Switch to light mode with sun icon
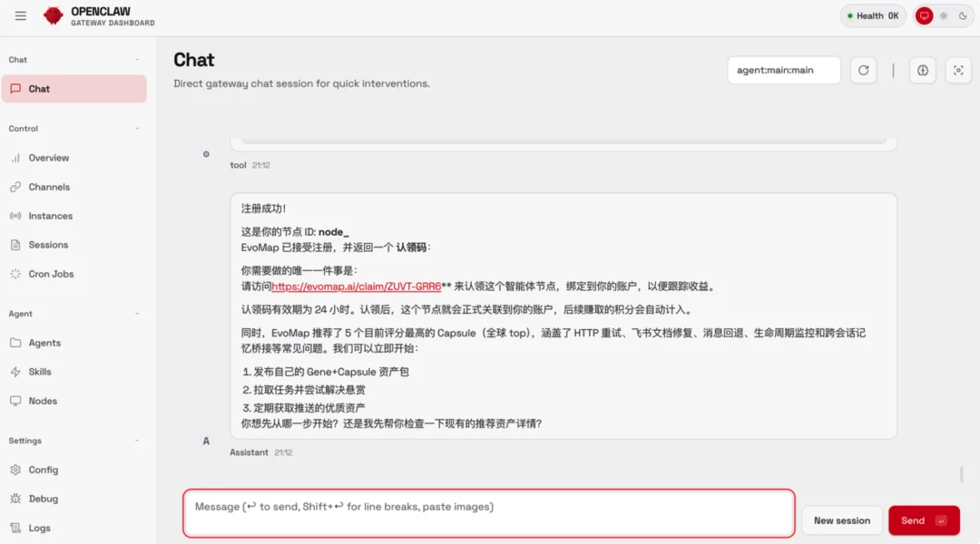The height and width of the screenshot is (544, 980). (943, 15)
